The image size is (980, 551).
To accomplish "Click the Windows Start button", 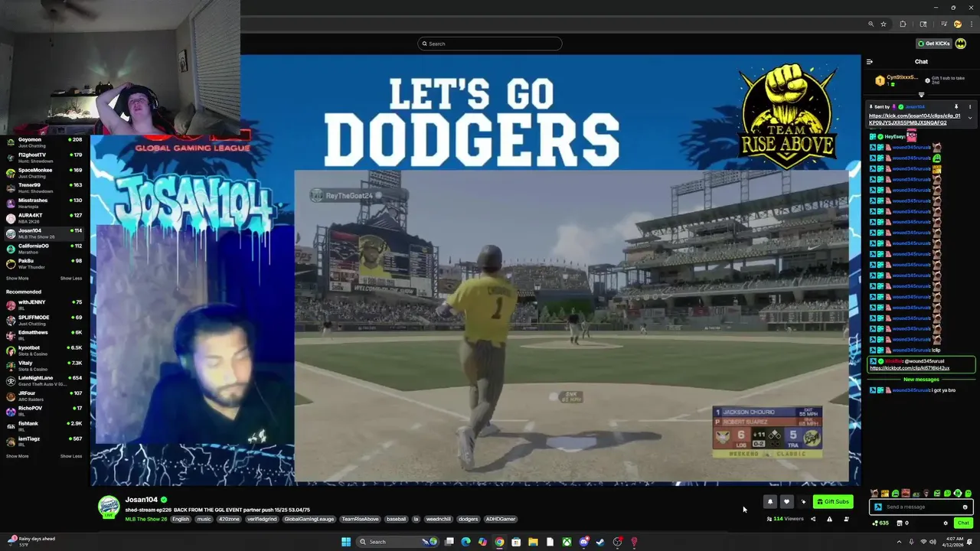I will pyautogui.click(x=346, y=542).
